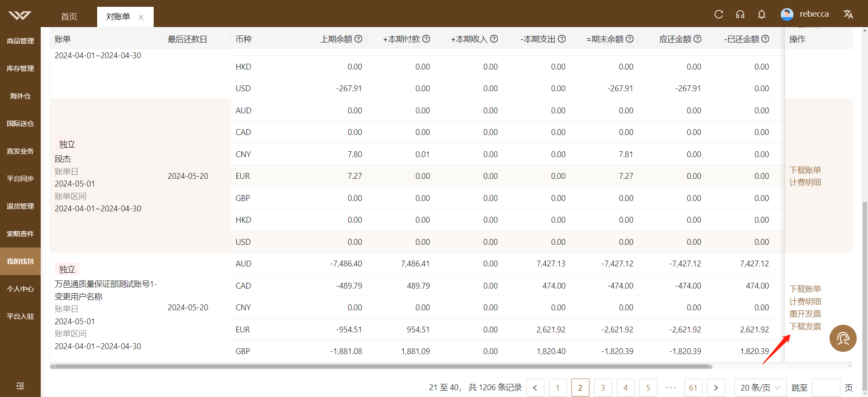Open 平台同步 in sidebar

click(20, 179)
